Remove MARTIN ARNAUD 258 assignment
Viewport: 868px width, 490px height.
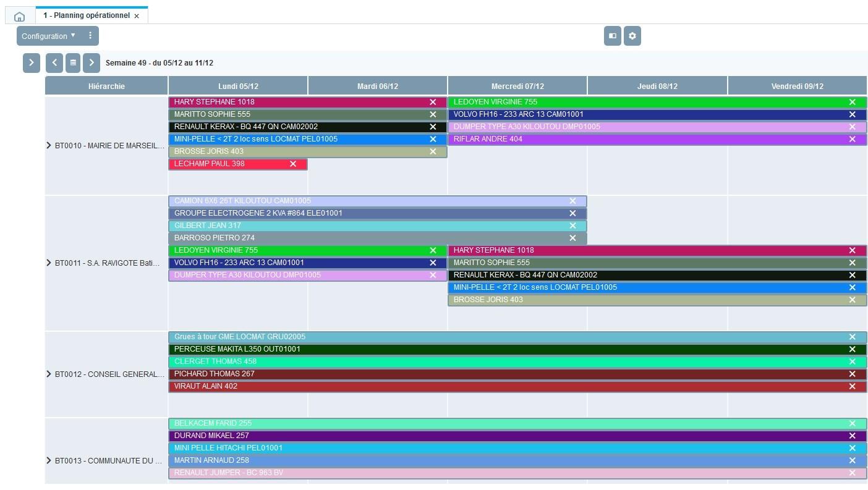tap(852, 460)
